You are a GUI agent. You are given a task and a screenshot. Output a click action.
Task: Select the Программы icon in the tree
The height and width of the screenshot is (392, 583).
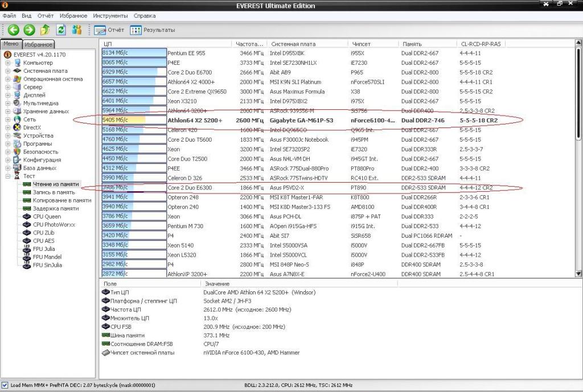click(x=17, y=144)
